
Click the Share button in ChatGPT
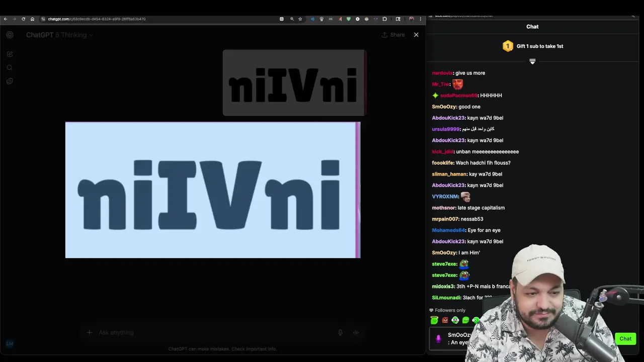coord(393,35)
